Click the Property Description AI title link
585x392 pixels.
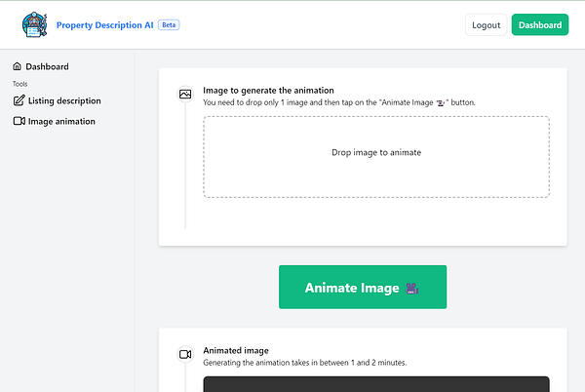tap(104, 25)
